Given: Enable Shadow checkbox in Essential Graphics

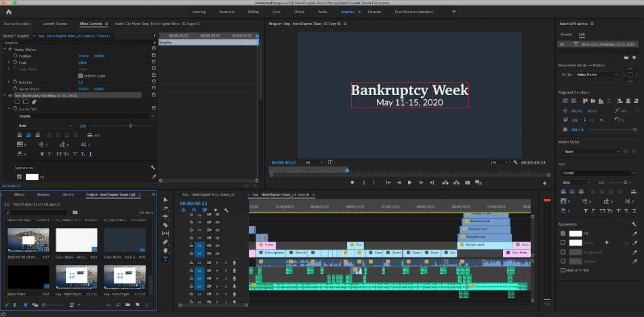Looking at the screenshot, I should tap(563, 261).
